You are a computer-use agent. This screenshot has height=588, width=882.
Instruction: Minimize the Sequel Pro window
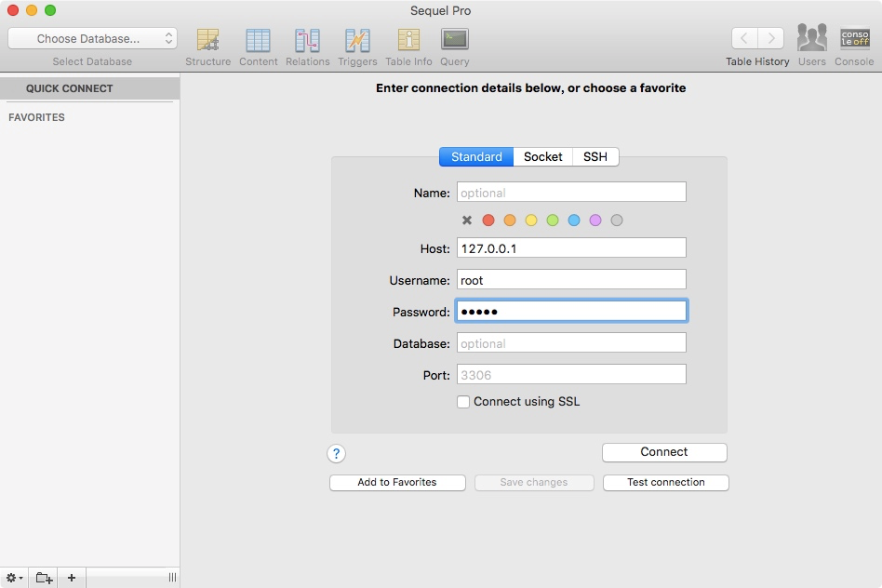(x=32, y=10)
